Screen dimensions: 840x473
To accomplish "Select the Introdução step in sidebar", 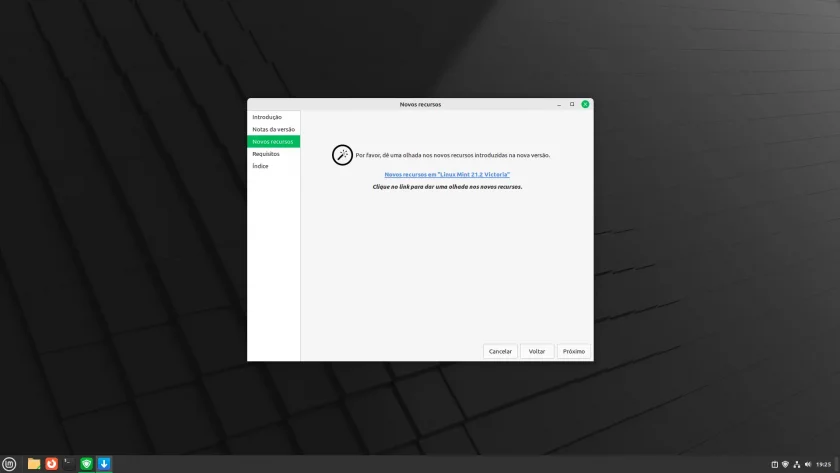I will coord(273,117).
